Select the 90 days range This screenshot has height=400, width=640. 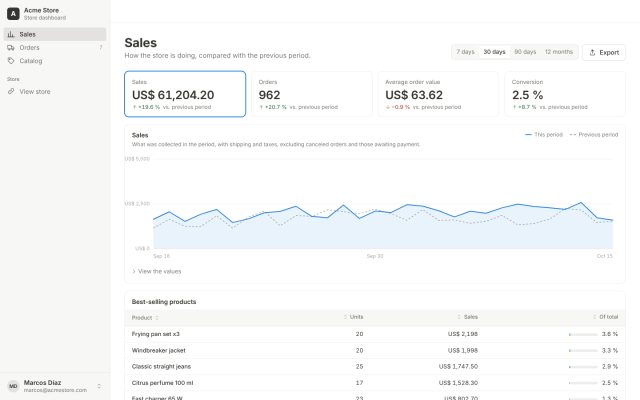(525, 52)
